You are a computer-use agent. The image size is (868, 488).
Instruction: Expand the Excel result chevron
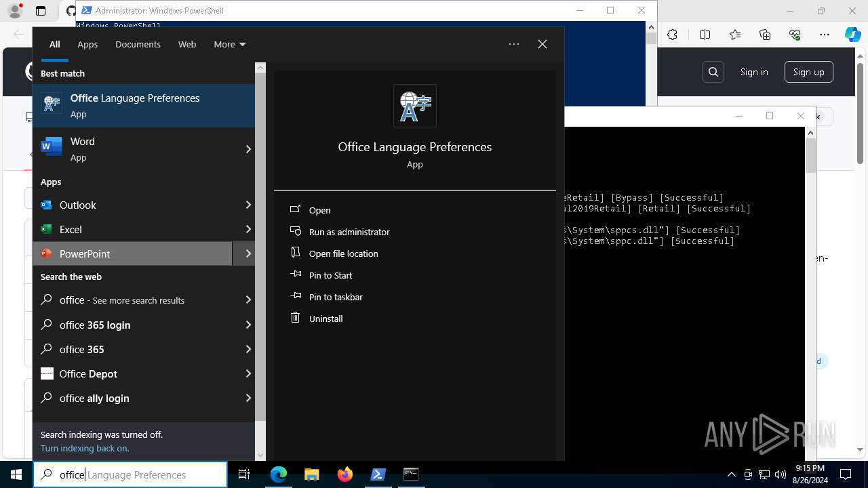coord(248,229)
